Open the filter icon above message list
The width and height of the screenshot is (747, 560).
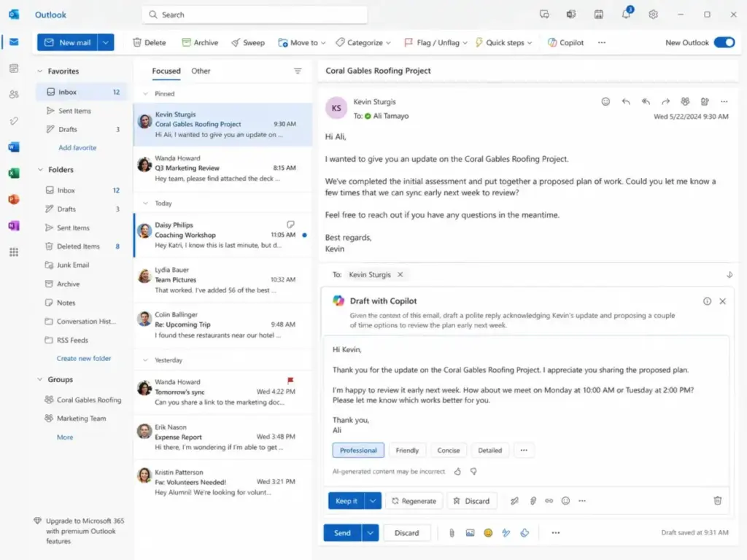(298, 71)
